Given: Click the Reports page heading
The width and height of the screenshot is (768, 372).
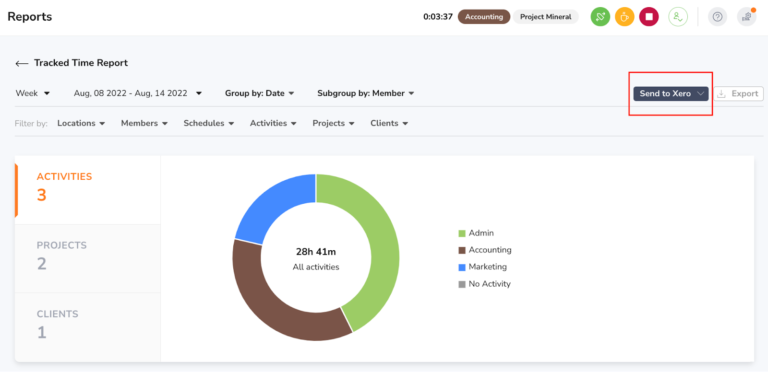Looking at the screenshot, I should (30, 17).
